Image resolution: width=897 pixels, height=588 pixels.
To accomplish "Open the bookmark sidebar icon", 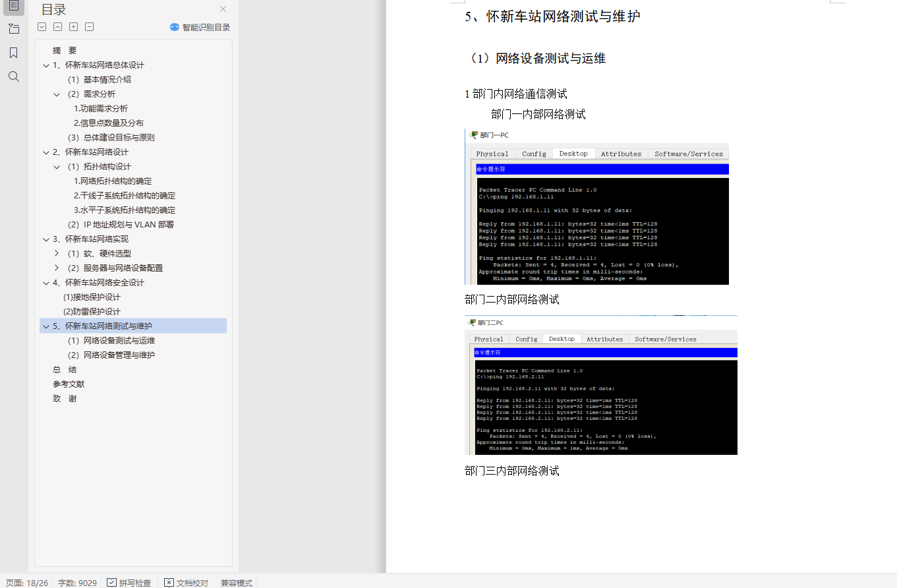I will (x=14, y=53).
